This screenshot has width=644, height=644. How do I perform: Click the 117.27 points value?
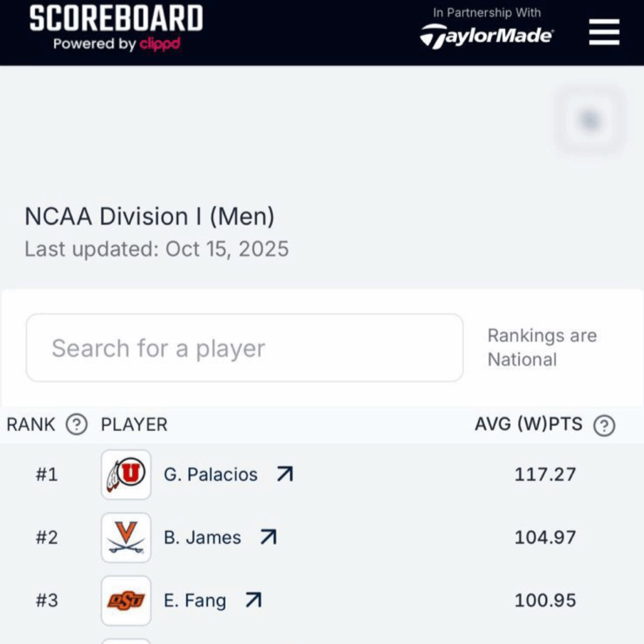(545, 474)
